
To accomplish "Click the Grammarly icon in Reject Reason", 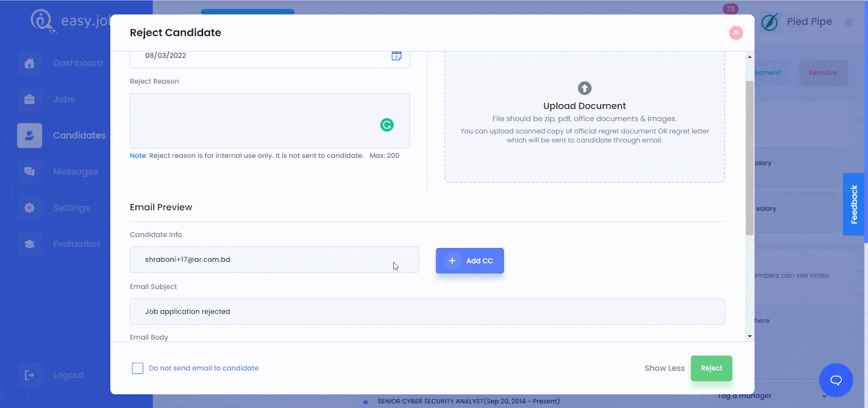I will [387, 125].
